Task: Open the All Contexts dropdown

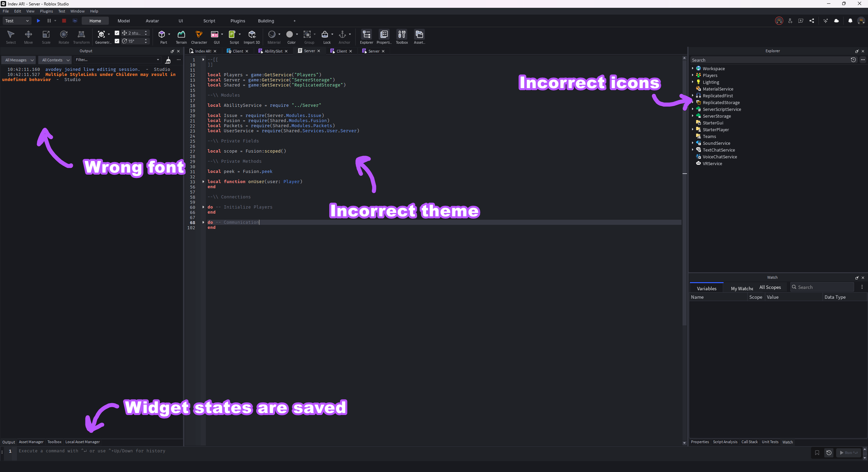Action: pos(55,60)
